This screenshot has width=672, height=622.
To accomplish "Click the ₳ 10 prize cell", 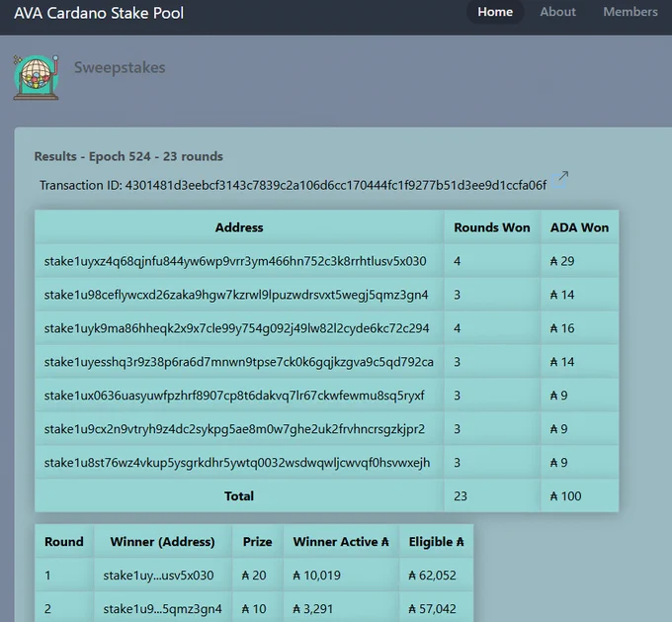I will tap(257, 609).
